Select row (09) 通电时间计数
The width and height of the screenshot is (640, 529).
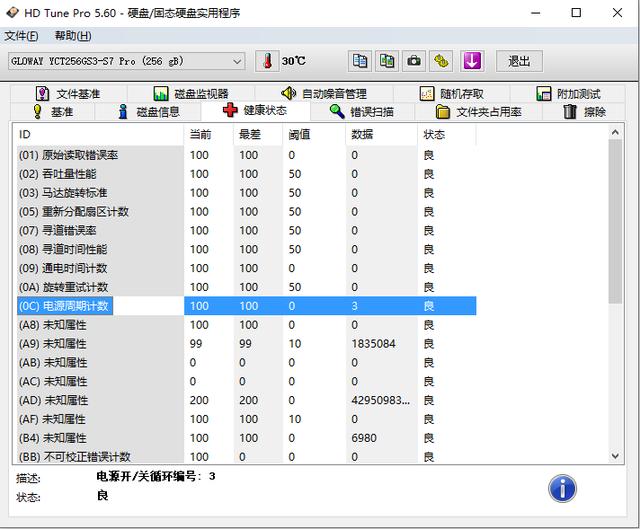[x=247, y=268]
